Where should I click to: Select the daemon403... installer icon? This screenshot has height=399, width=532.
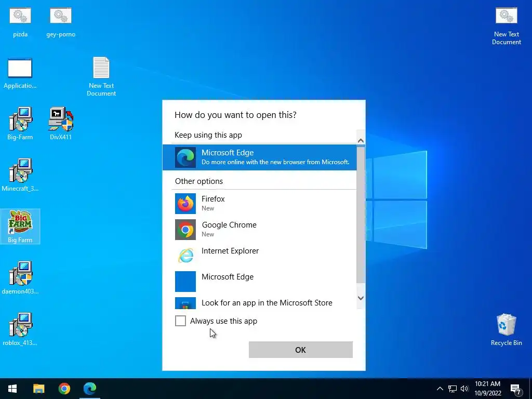point(20,278)
